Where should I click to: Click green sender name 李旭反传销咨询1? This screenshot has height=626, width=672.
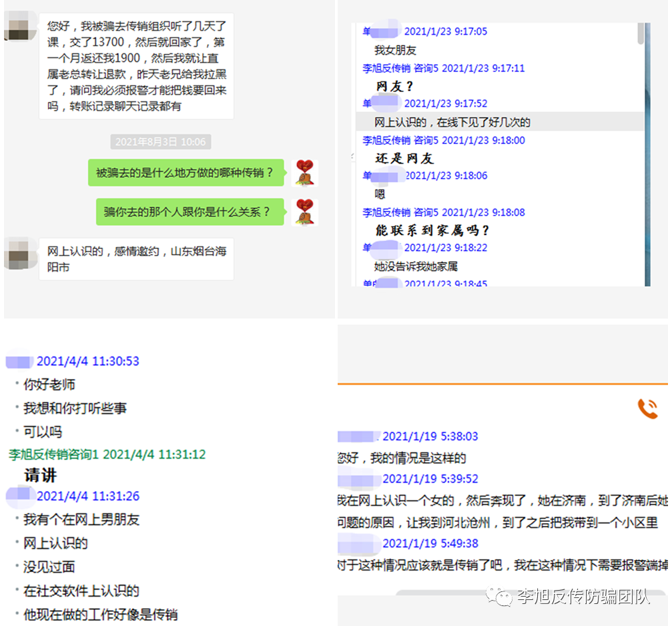pyautogui.click(x=53, y=454)
